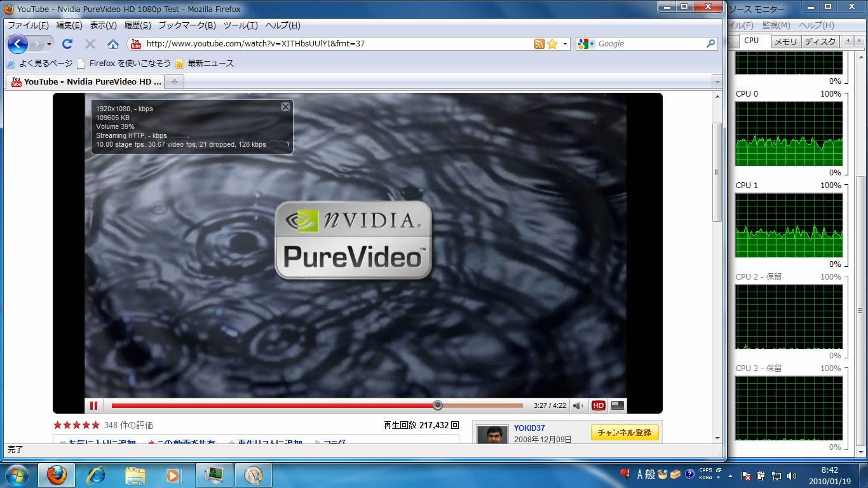
Task: Show the list of all tabs
Action: [x=717, y=82]
